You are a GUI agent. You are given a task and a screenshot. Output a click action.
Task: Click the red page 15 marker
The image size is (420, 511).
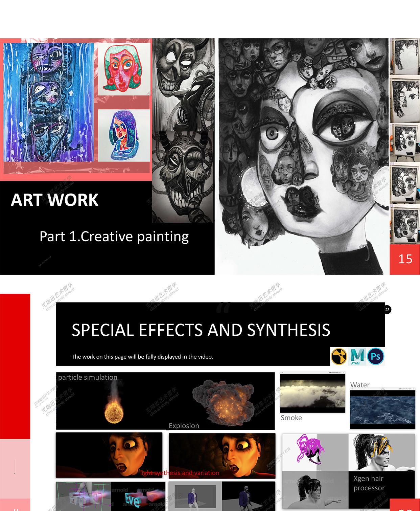[405, 259]
